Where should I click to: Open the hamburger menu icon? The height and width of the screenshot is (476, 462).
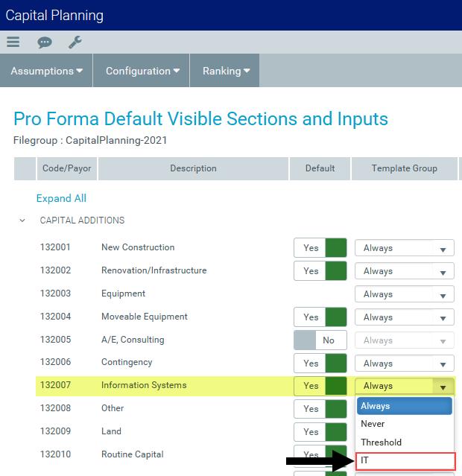(13, 42)
